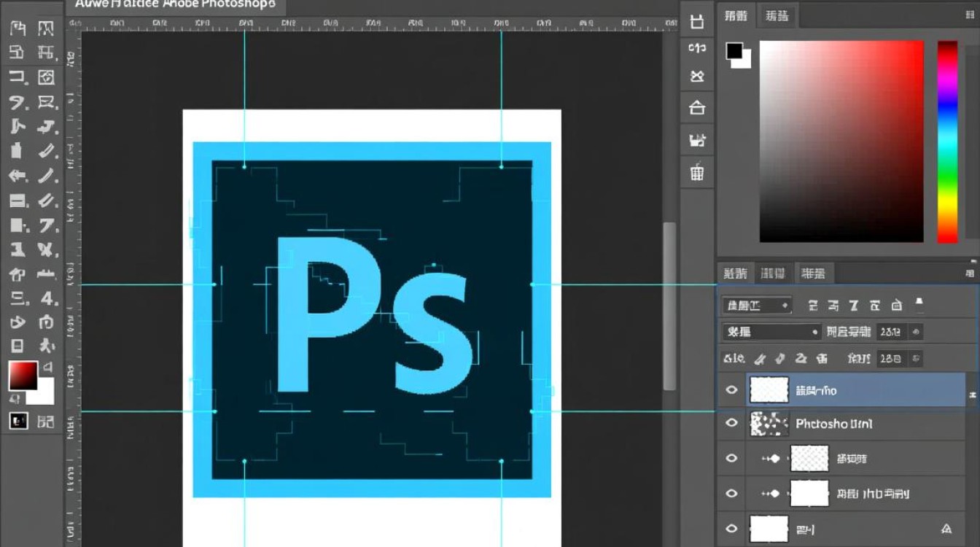Swap foreground and background colors in the tools panel
This screenshot has width=980, height=547.
[x=47, y=366]
